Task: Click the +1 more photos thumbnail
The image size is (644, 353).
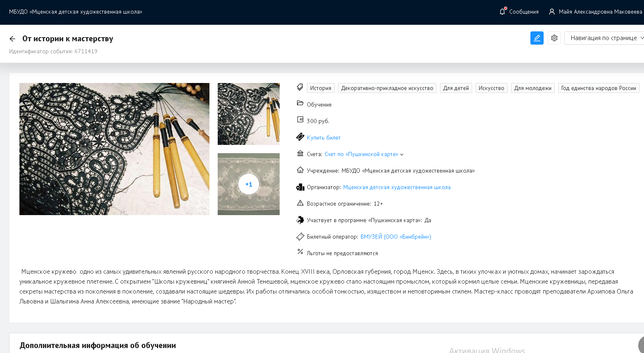Action: 249,184
